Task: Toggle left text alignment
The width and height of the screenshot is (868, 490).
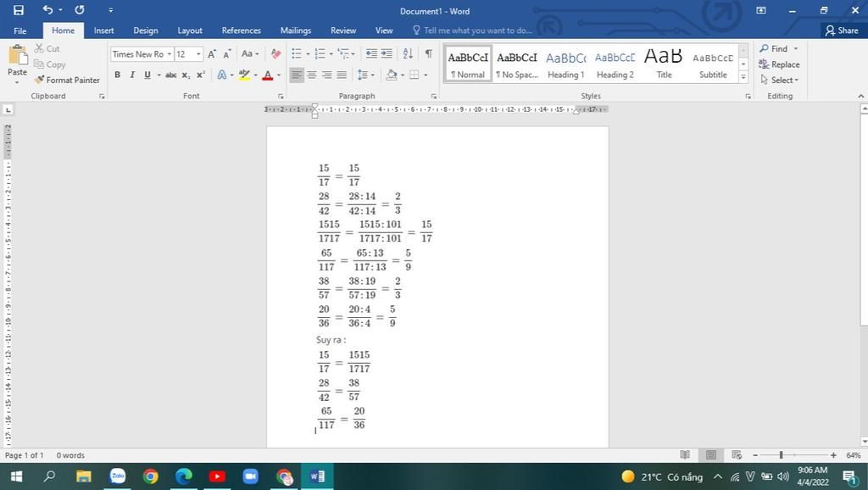Action: pyautogui.click(x=297, y=75)
